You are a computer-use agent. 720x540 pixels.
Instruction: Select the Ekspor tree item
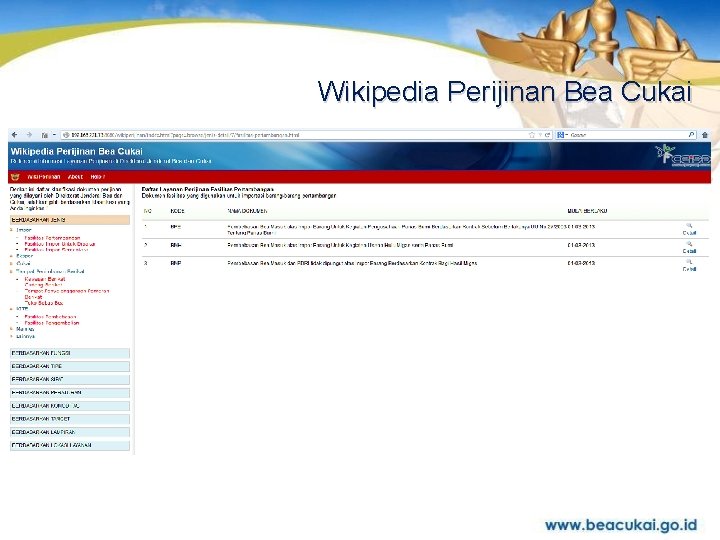click(25, 256)
